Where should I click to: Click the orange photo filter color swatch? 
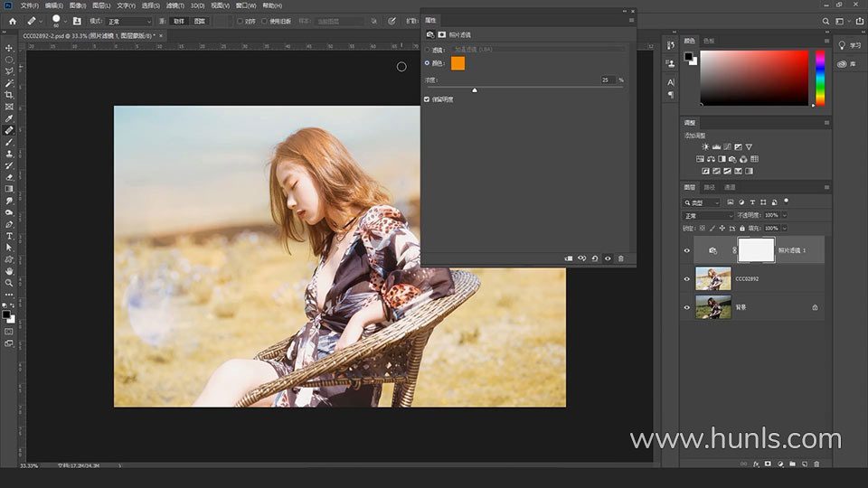[x=458, y=63]
